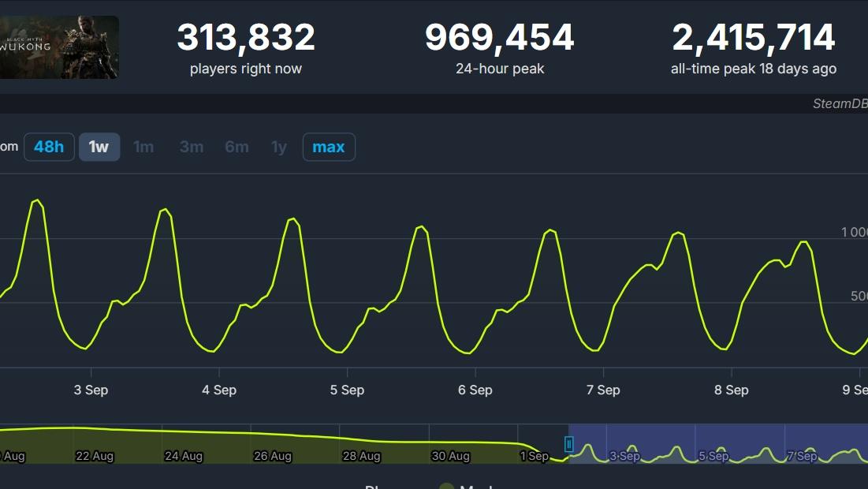Click the '24-hour peak' label
This screenshot has height=489, width=868.
click(500, 69)
